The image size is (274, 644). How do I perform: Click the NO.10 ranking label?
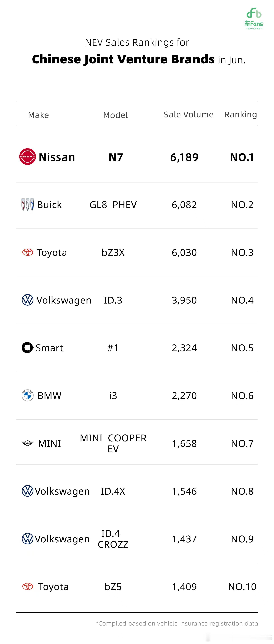point(242,586)
